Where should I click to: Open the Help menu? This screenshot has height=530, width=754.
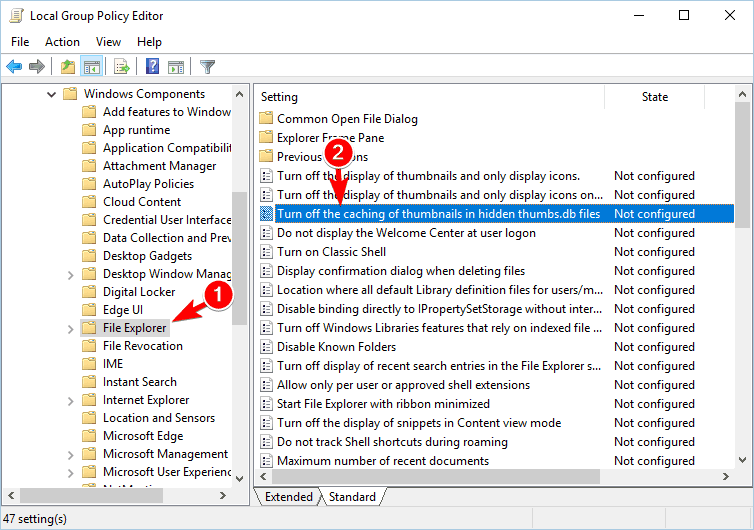click(149, 42)
